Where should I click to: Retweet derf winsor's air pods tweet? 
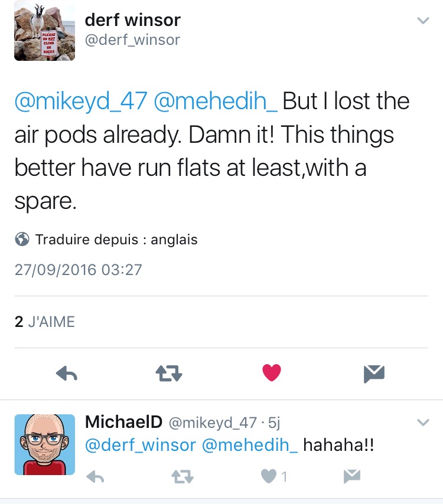coord(168,374)
